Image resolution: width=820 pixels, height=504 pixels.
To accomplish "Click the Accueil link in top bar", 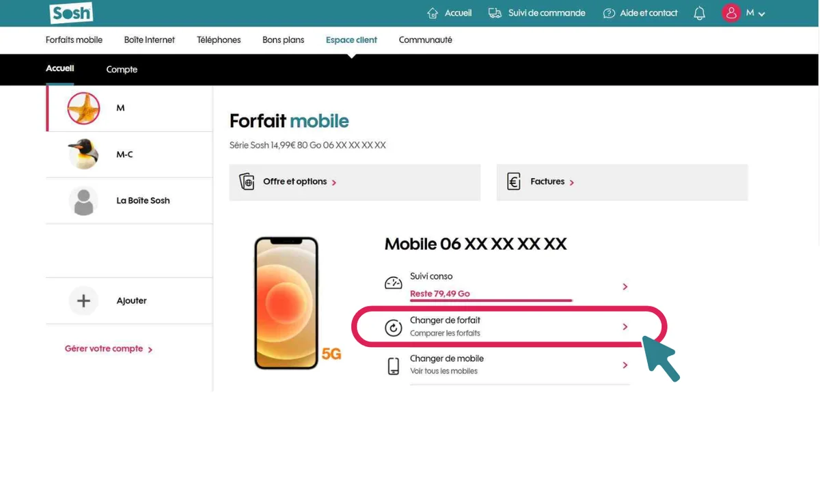I will tap(458, 13).
